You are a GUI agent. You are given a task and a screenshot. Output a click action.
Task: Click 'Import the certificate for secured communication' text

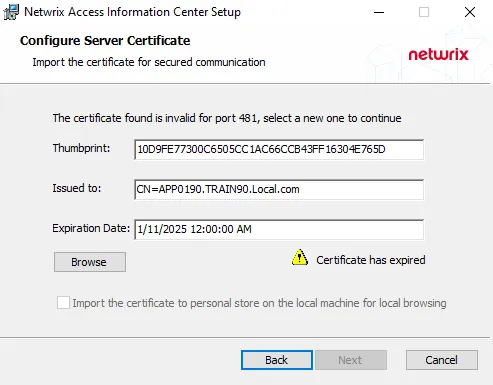[149, 62]
